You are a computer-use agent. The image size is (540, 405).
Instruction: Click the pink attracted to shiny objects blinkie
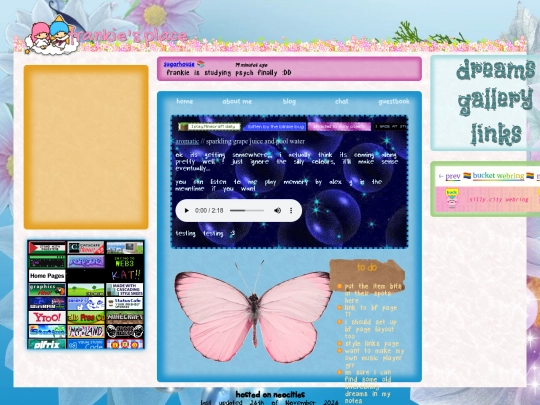[339, 127]
